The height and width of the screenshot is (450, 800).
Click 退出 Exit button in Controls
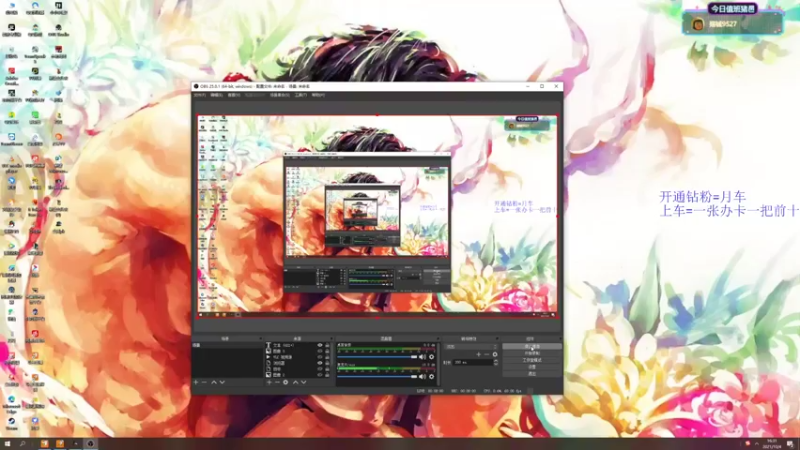pos(532,373)
